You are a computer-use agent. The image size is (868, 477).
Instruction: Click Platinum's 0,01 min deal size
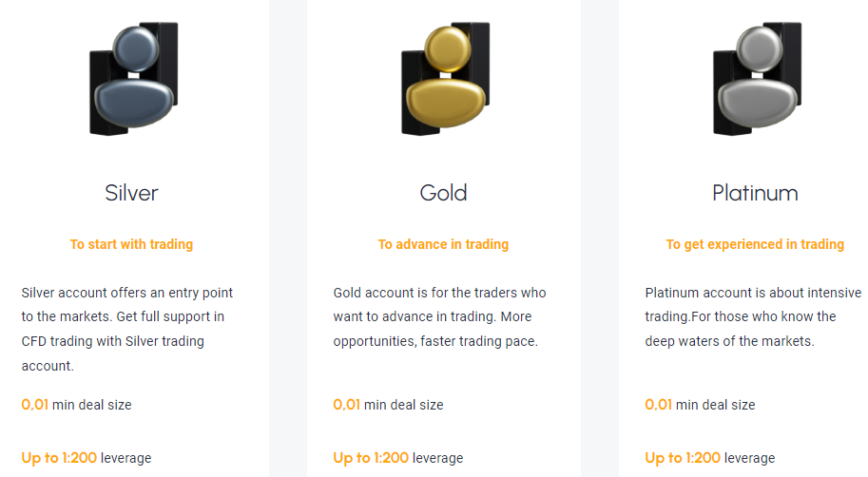click(700, 405)
